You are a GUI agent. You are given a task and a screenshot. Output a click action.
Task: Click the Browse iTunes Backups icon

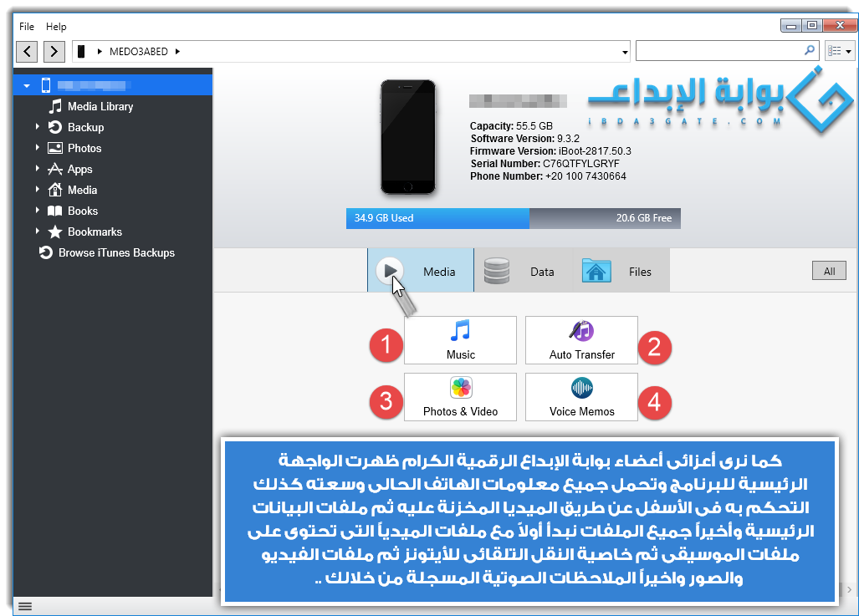click(x=46, y=252)
